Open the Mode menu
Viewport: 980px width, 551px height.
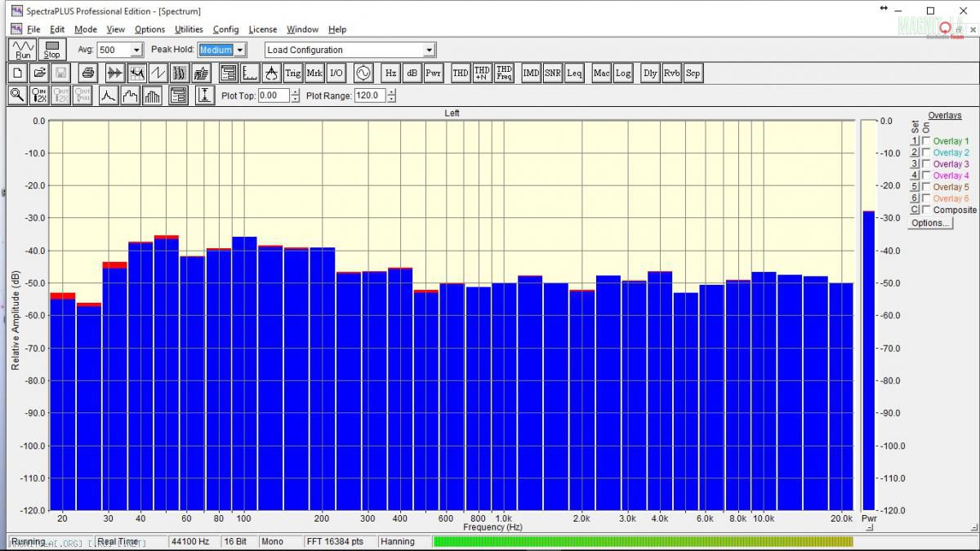[86, 29]
